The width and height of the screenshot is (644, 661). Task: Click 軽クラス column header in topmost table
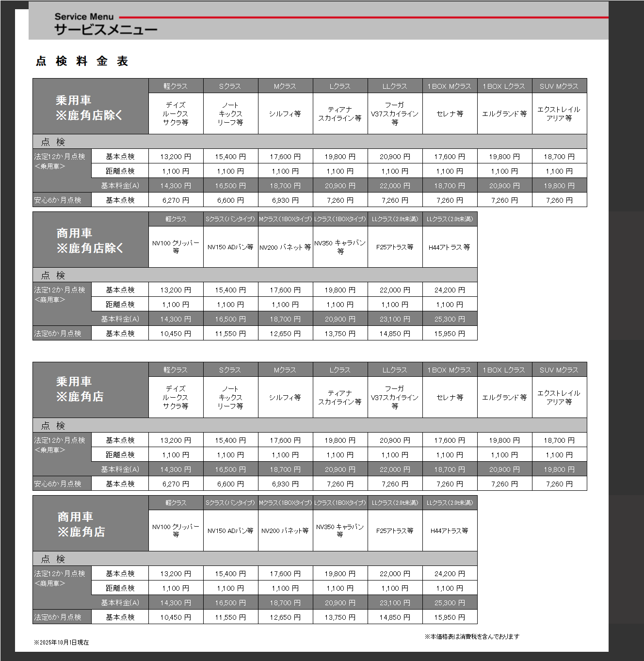(176, 86)
